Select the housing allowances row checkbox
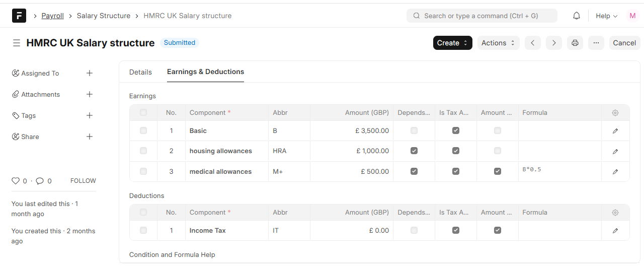The height and width of the screenshot is (267, 644). coord(143,151)
